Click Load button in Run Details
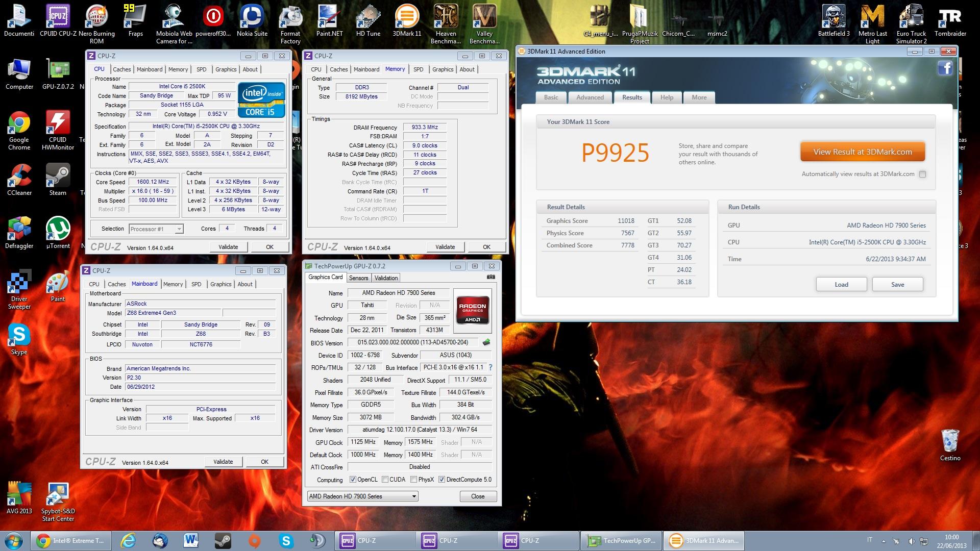980x551 pixels. pyautogui.click(x=841, y=285)
